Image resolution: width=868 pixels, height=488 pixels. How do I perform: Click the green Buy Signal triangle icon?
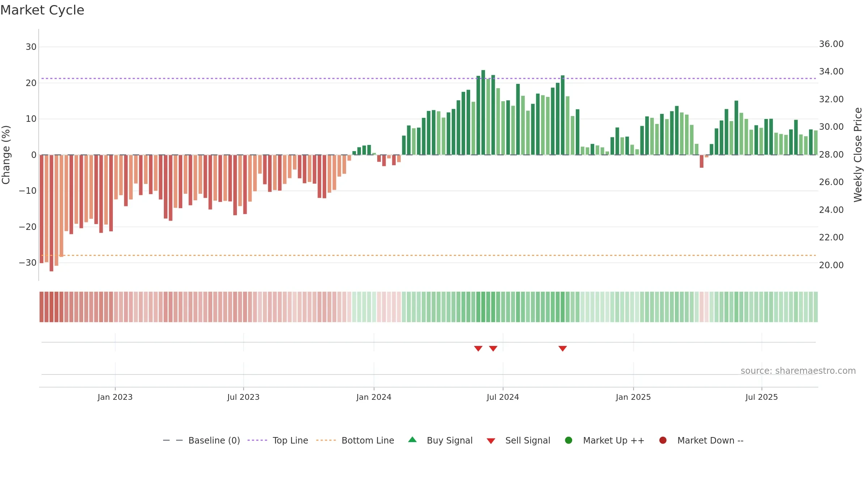pos(412,440)
